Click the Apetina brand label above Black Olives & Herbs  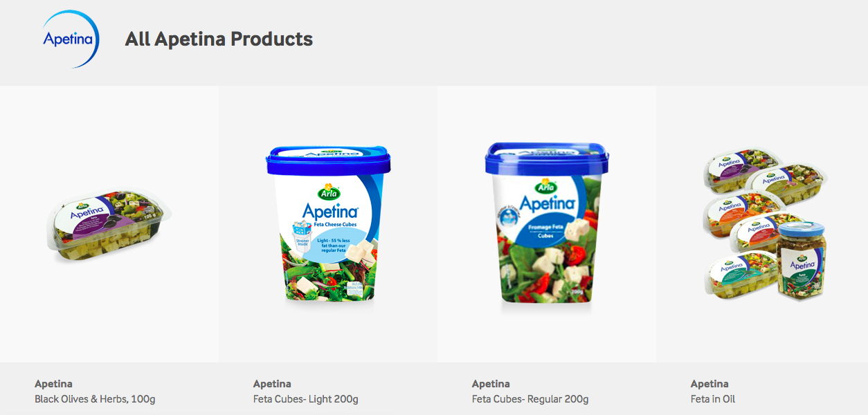pos(53,384)
